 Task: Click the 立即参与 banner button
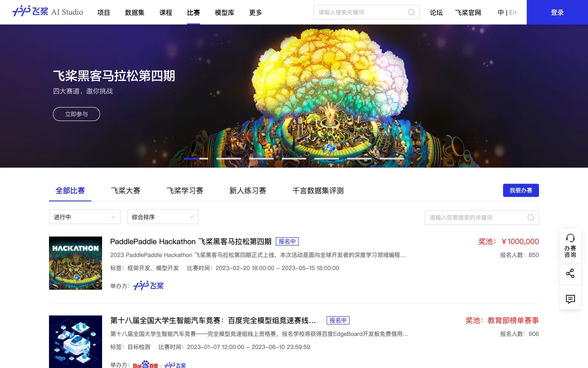coord(76,114)
